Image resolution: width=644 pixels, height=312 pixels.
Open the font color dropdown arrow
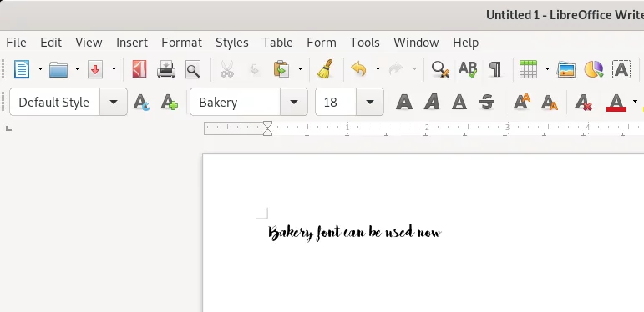point(636,102)
